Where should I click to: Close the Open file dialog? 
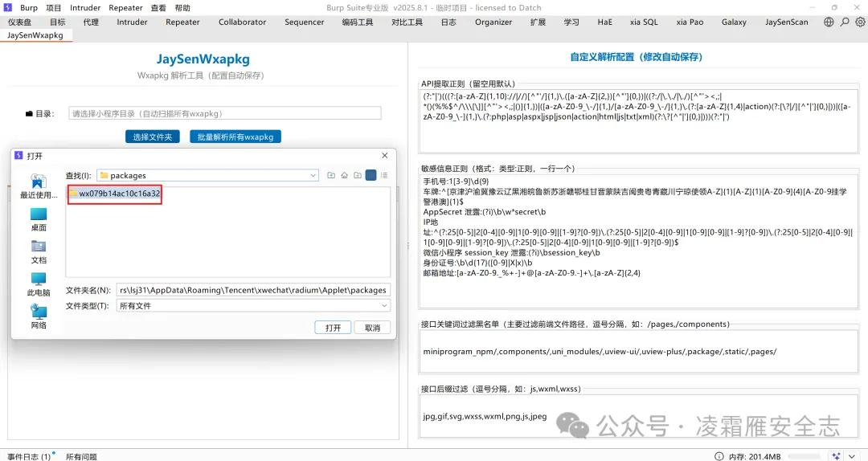(x=385, y=156)
